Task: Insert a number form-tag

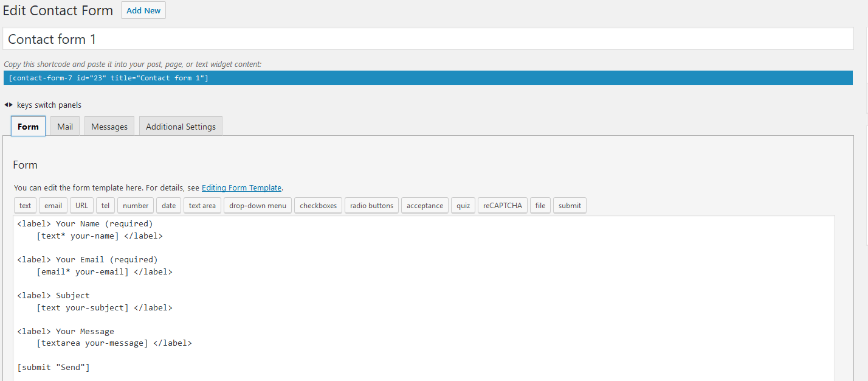Action: tap(135, 205)
